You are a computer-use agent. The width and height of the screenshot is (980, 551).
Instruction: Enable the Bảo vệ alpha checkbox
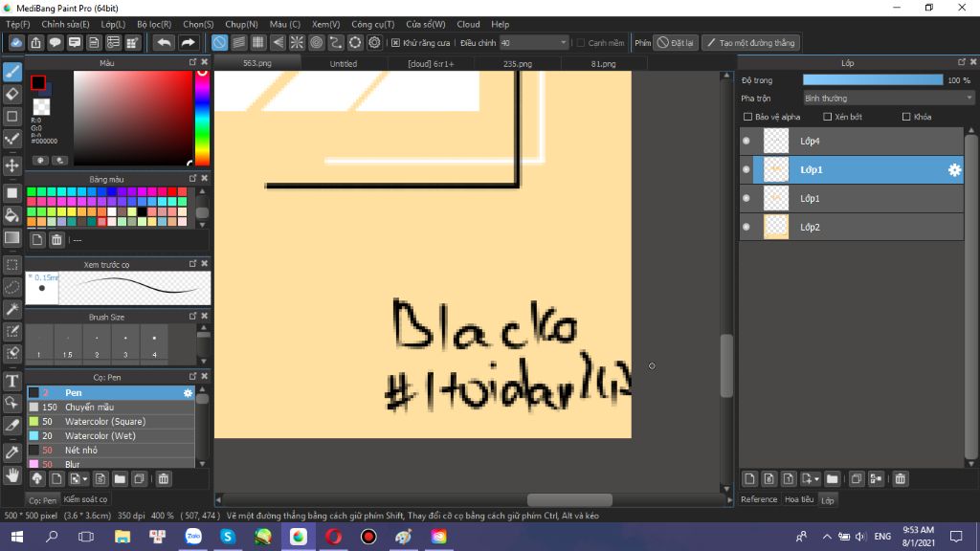(747, 117)
